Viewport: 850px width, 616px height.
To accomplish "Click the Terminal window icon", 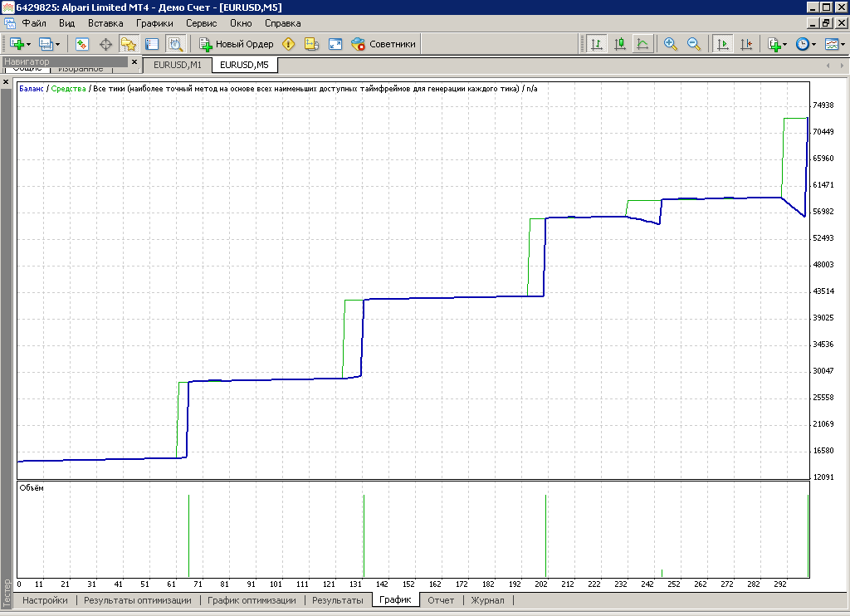I will (x=152, y=44).
